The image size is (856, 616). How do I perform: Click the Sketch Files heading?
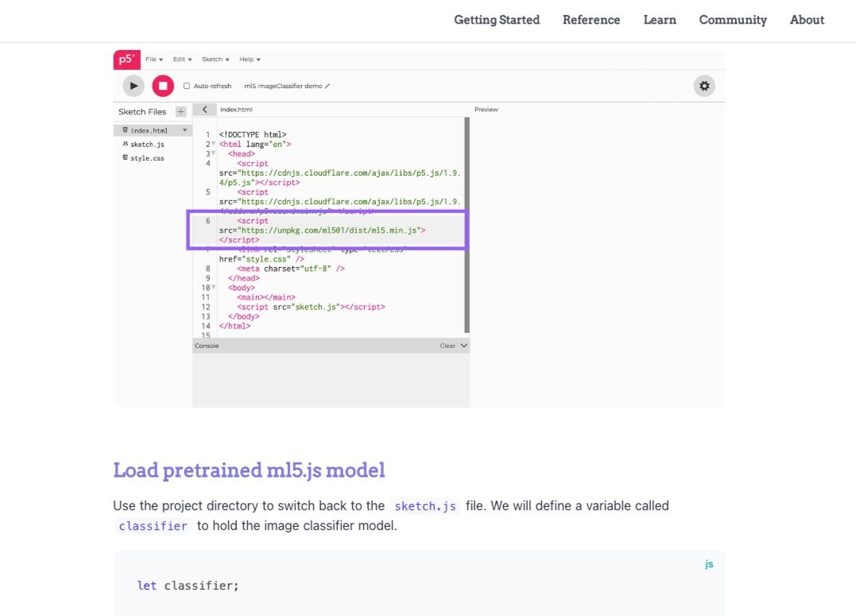[x=142, y=111]
